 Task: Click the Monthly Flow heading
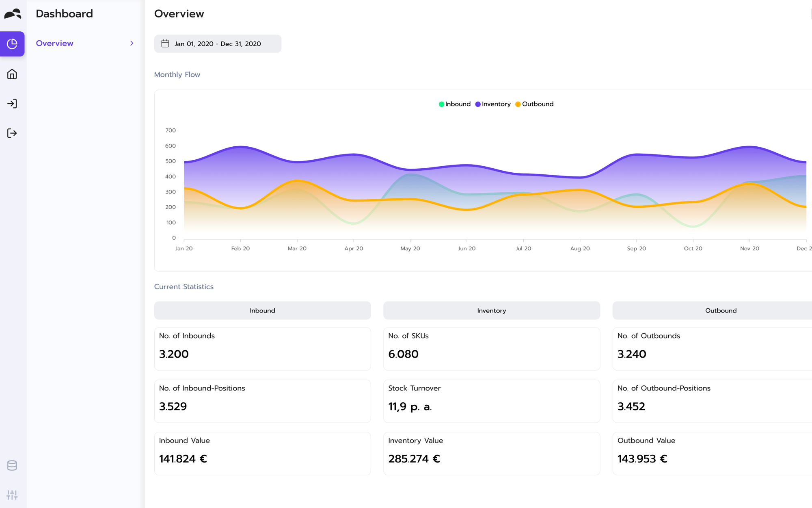click(177, 75)
